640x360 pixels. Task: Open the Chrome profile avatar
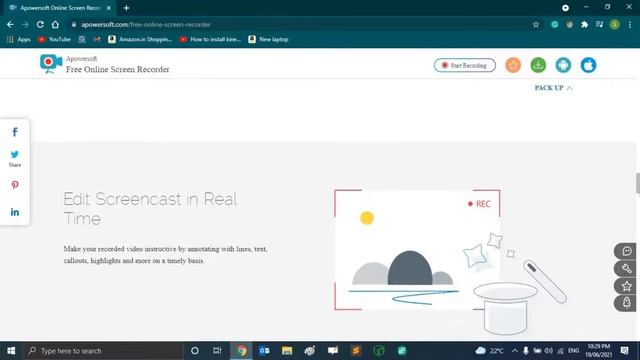(x=615, y=24)
